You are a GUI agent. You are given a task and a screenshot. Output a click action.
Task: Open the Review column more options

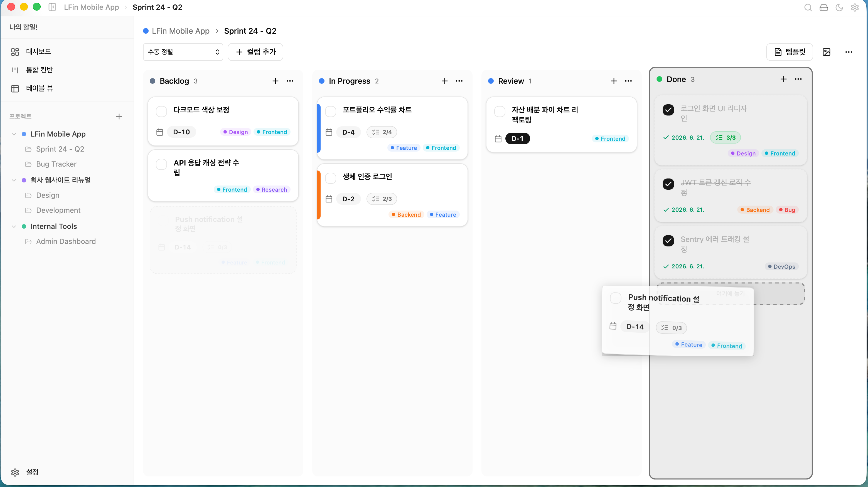(628, 81)
